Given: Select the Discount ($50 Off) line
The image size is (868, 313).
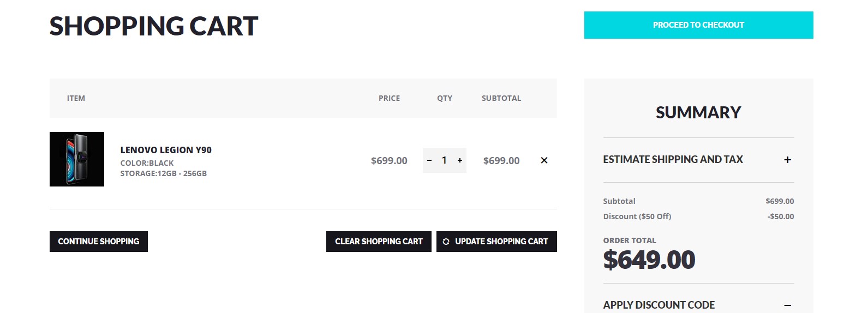Looking at the screenshot, I should [698, 216].
